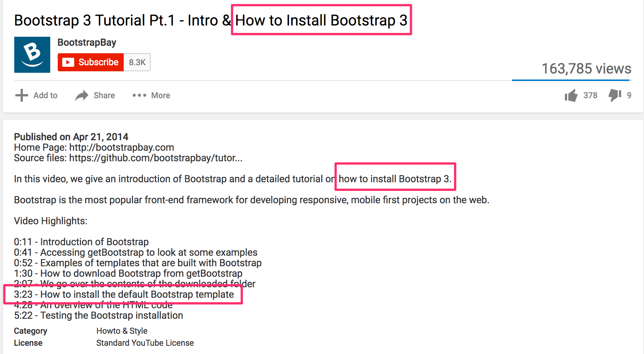Jump to timestamp 0:52 templates examples
This screenshot has height=354, width=644.
[x=23, y=263]
